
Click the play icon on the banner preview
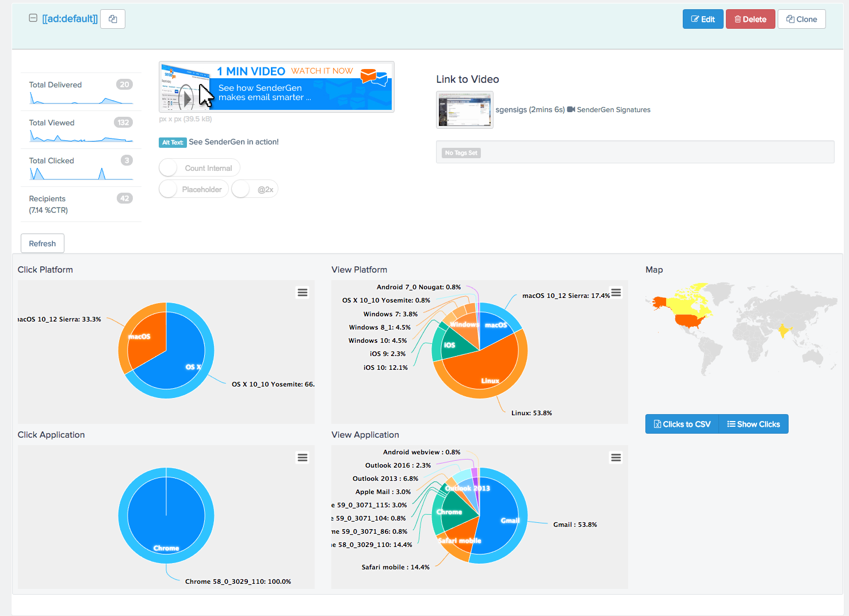click(185, 97)
